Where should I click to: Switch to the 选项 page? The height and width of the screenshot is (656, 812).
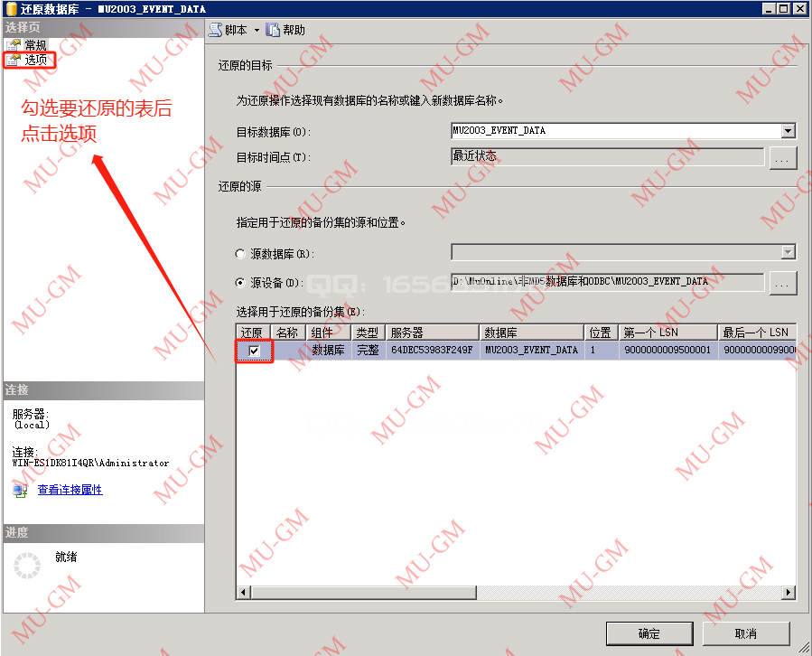click(x=36, y=60)
